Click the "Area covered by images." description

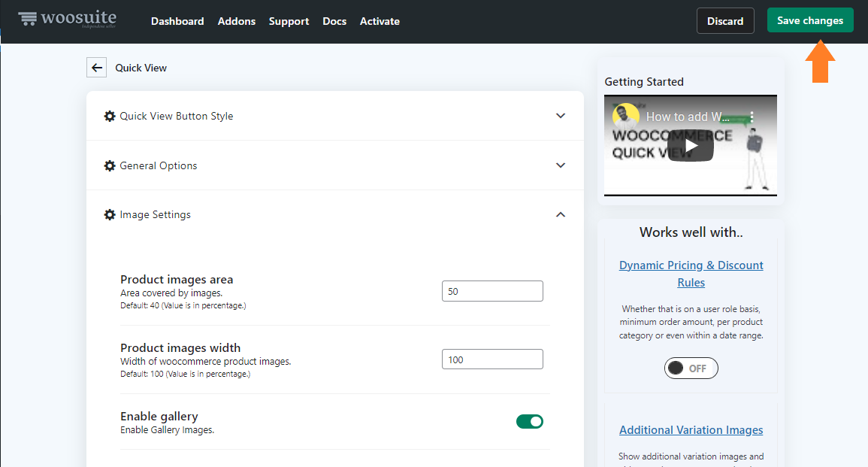[x=171, y=293]
